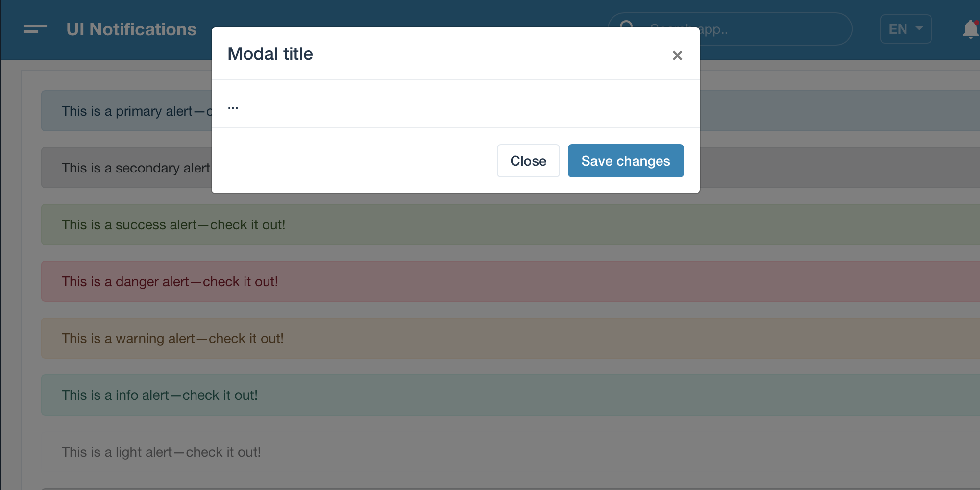The height and width of the screenshot is (490, 980).
Task: Click the Save changes button
Action: 626,161
